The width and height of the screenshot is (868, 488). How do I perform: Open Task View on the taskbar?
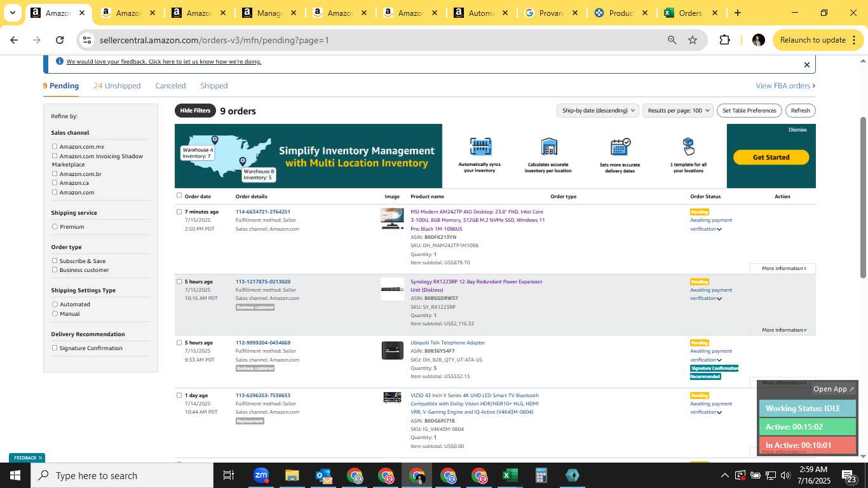coord(229,475)
